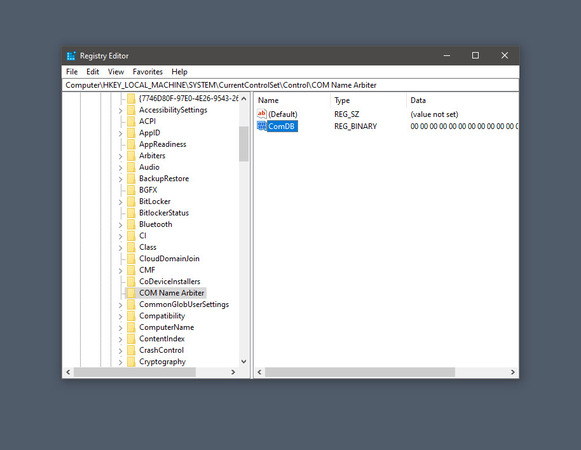This screenshot has width=581, height=450.
Task: Click the AppID folder icon
Action: [131, 133]
